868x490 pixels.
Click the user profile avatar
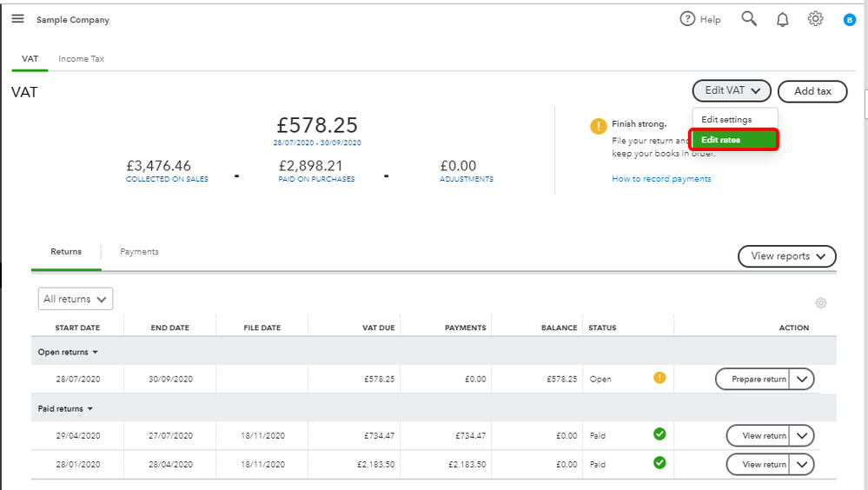(849, 20)
